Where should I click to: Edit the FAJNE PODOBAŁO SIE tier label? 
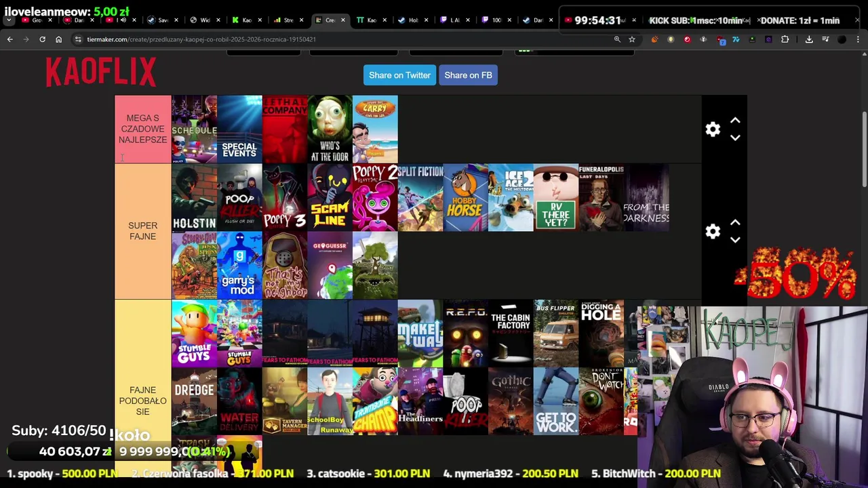pyautogui.click(x=142, y=401)
